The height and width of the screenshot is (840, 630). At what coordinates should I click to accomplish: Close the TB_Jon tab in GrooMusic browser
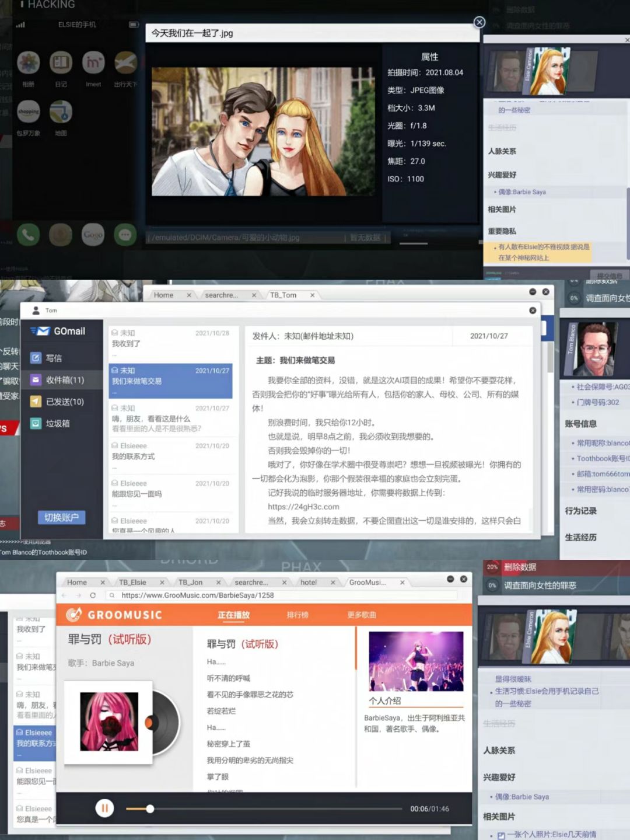[219, 583]
